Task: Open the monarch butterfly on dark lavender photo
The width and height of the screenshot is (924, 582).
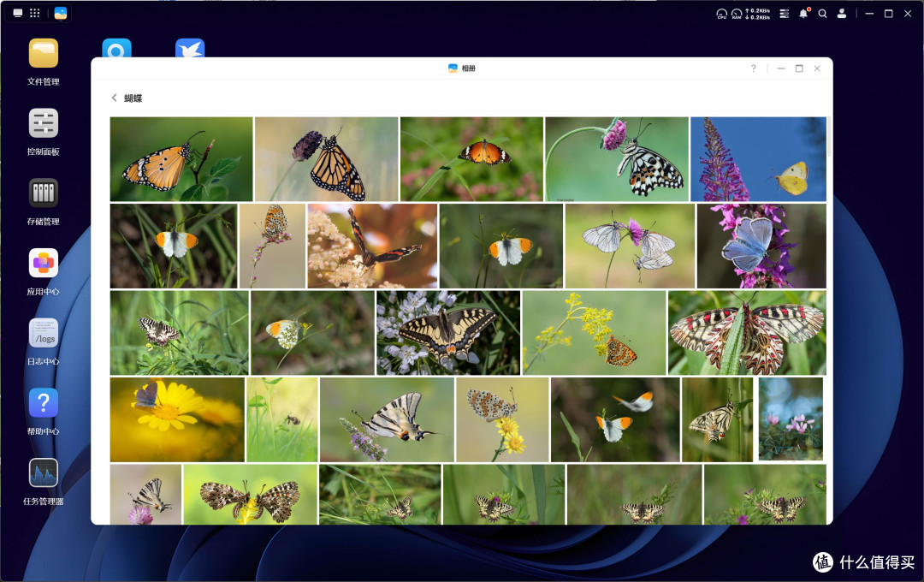Action: [x=327, y=159]
